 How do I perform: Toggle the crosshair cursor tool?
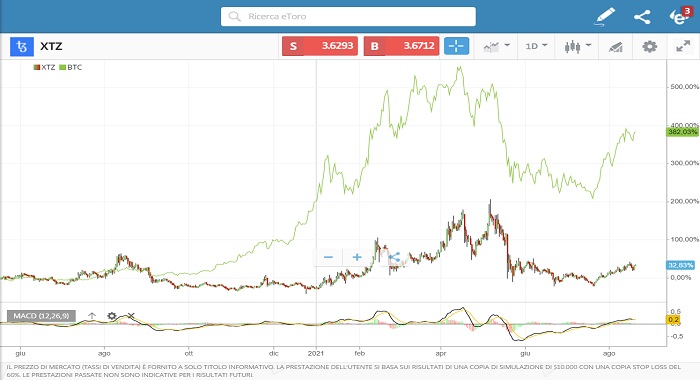456,46
